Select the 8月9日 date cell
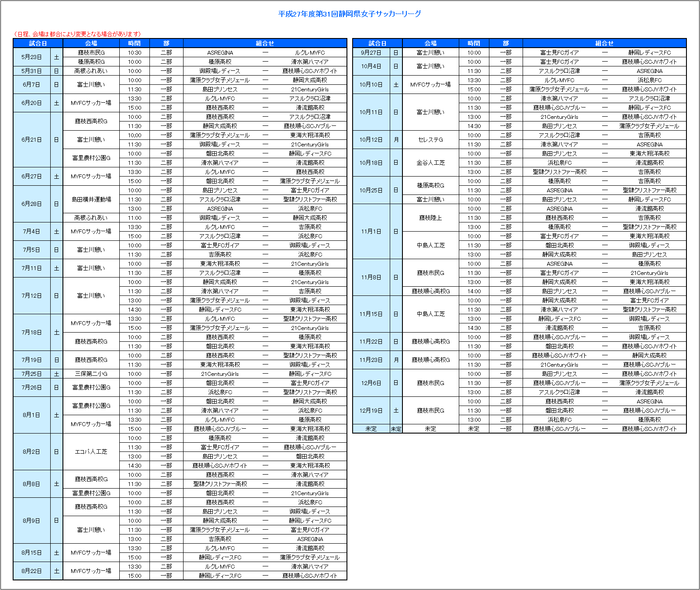 point(32,521)
